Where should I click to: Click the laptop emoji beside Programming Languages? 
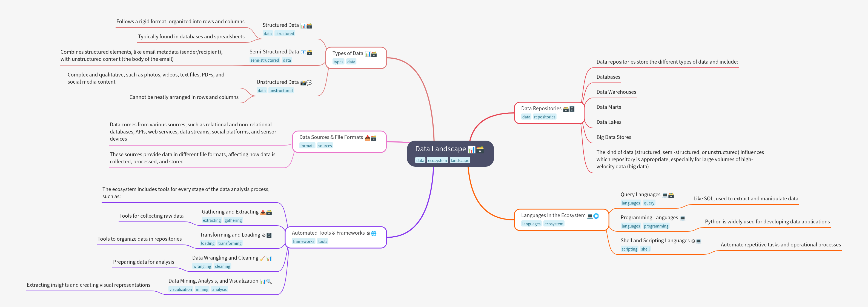[x=682, y=218]
